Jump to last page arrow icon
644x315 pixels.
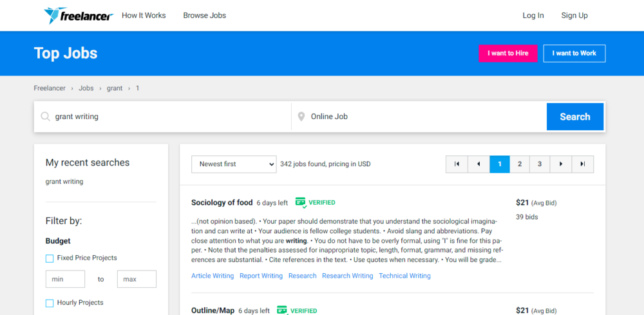click(x=582, y=164)
